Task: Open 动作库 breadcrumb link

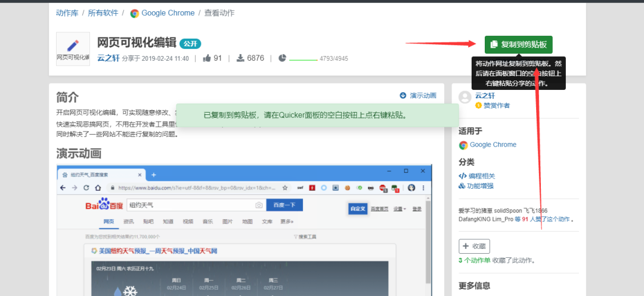Action: click(67, 13)
